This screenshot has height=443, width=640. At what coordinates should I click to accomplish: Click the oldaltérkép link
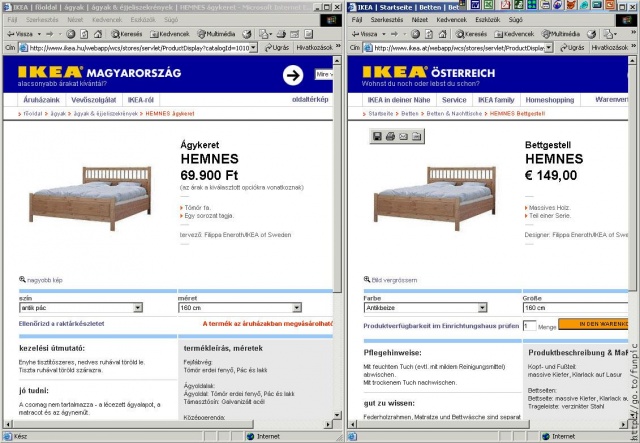[x=310, y=99]
